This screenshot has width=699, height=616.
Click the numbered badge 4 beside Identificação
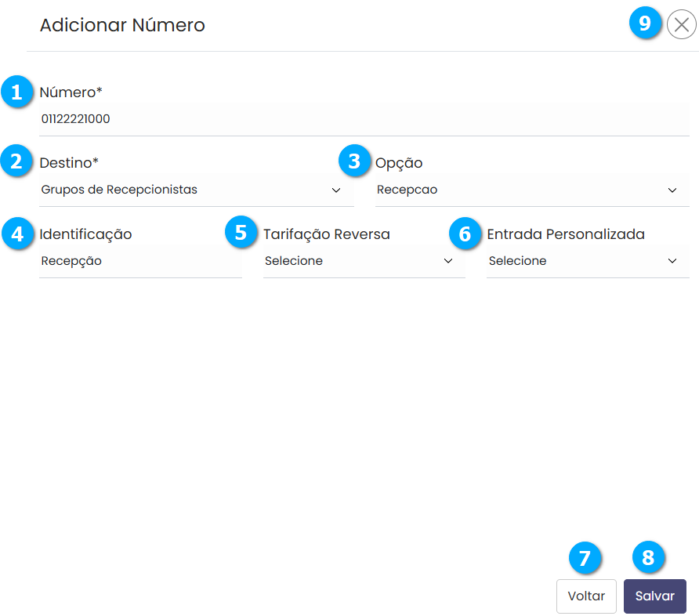tap(16, 234)
